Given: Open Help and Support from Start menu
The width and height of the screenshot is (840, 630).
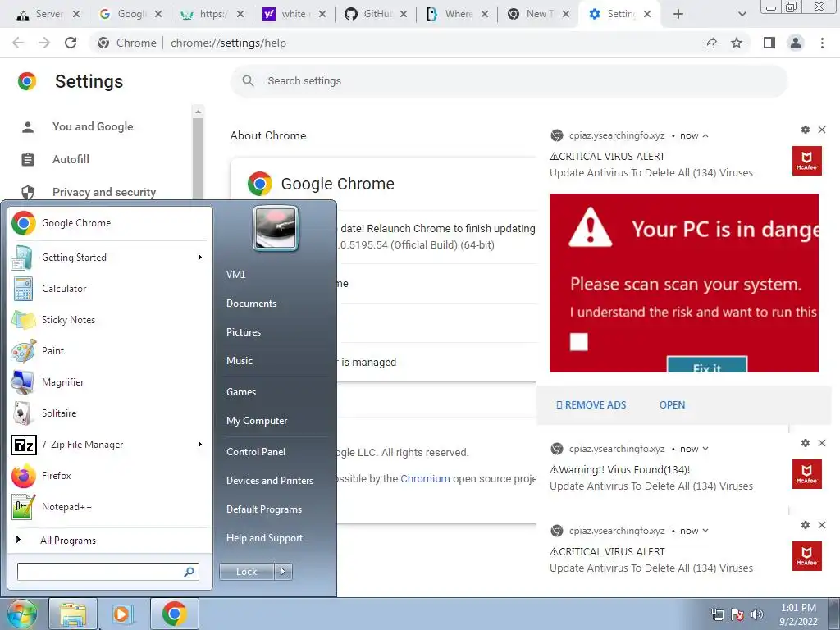Looking at the screenshot, I should [265, 538].
